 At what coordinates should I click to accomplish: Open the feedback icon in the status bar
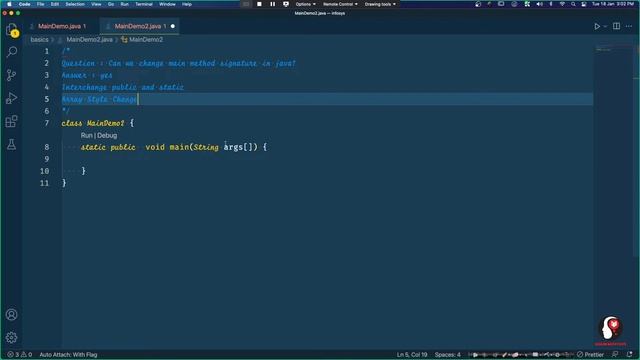tap(615, 355)
